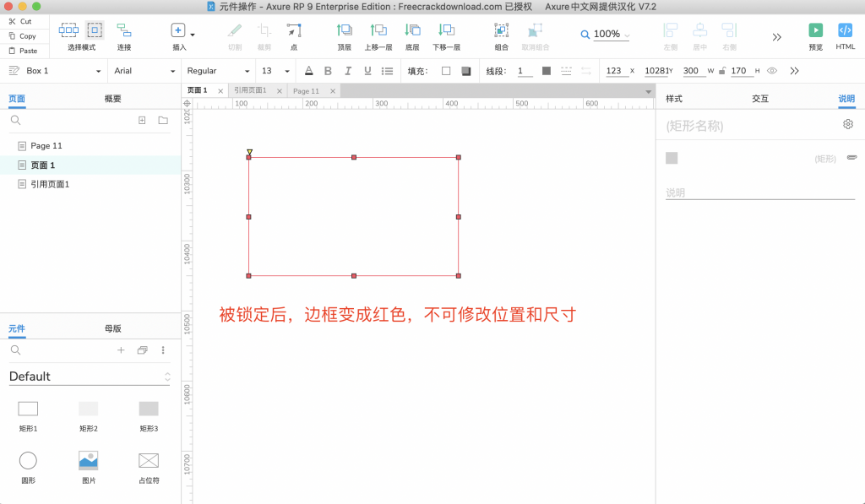
Task: Launch the green Preview (预览) button
Action: click(815, 30)
